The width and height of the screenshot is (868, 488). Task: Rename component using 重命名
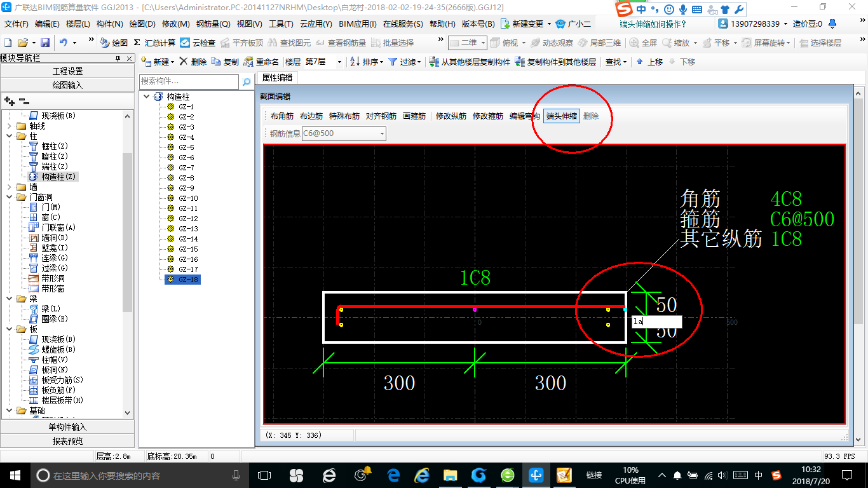click(261, 62)
